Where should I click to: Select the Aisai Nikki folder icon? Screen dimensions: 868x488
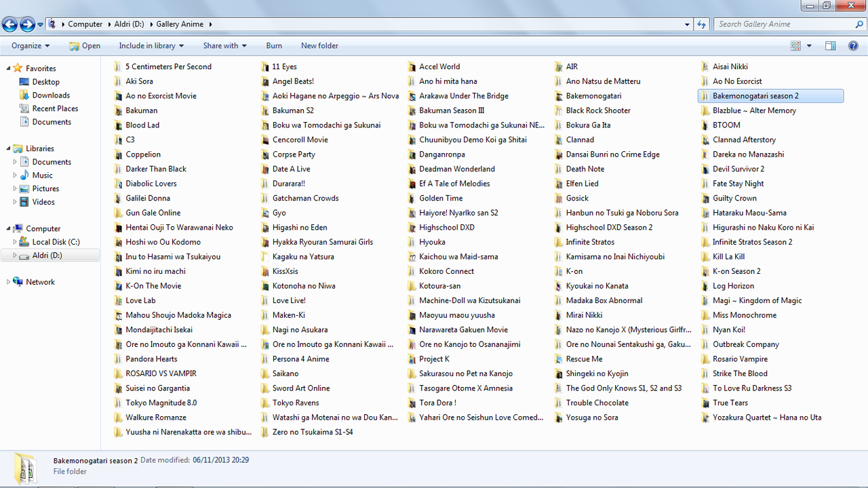pos(706,67)
